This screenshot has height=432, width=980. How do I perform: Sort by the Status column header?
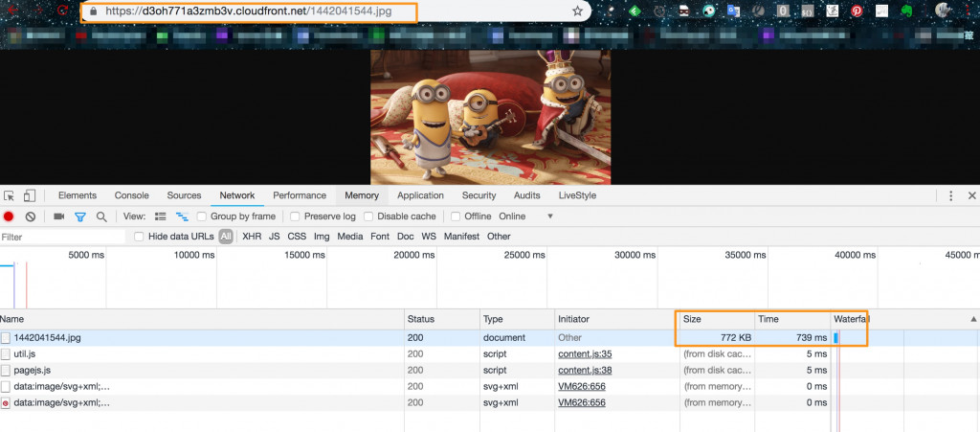[442, 319]
